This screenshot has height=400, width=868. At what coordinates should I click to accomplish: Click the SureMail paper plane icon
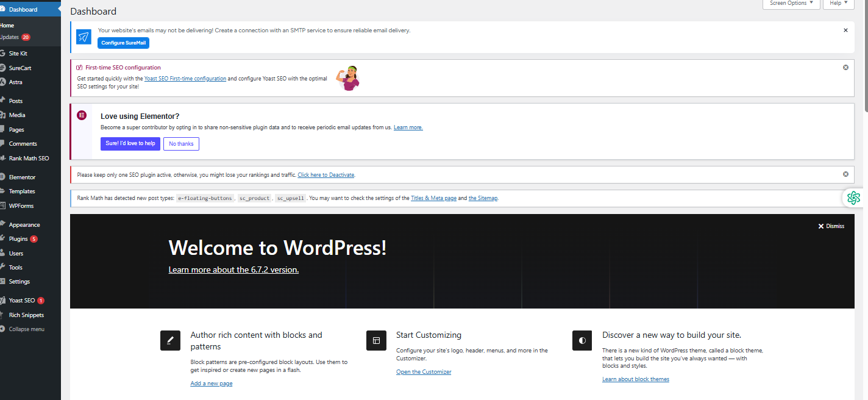pos(84,37)
